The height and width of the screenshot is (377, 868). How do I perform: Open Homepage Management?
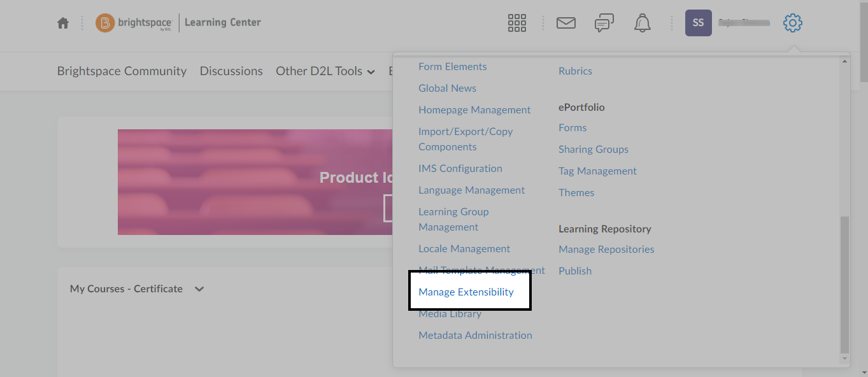pyautogui.click(x=474, y=110)
